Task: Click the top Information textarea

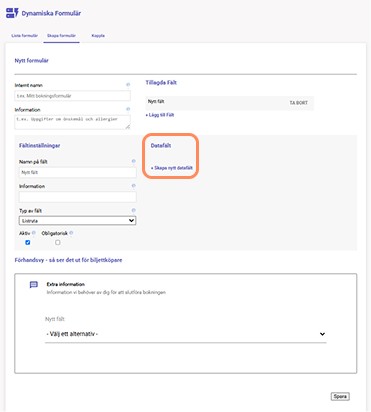Action: point(72,122)
